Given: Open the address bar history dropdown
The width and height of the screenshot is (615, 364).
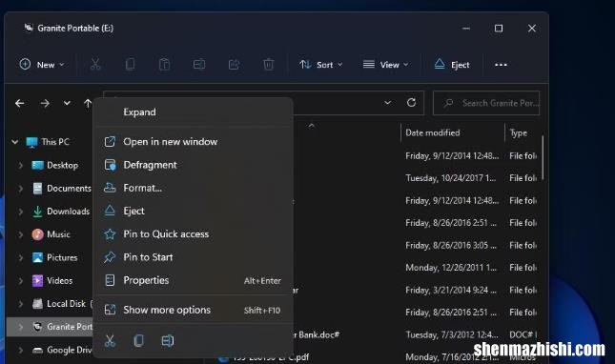Looking at the screenshot, I should point(387,103).
